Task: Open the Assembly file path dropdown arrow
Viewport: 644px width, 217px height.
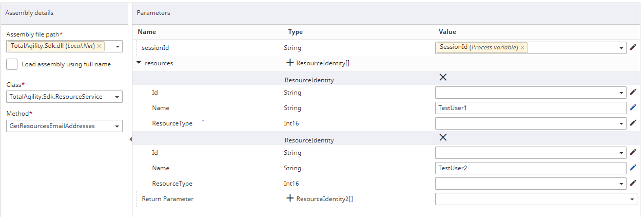Action: (118, 47)
